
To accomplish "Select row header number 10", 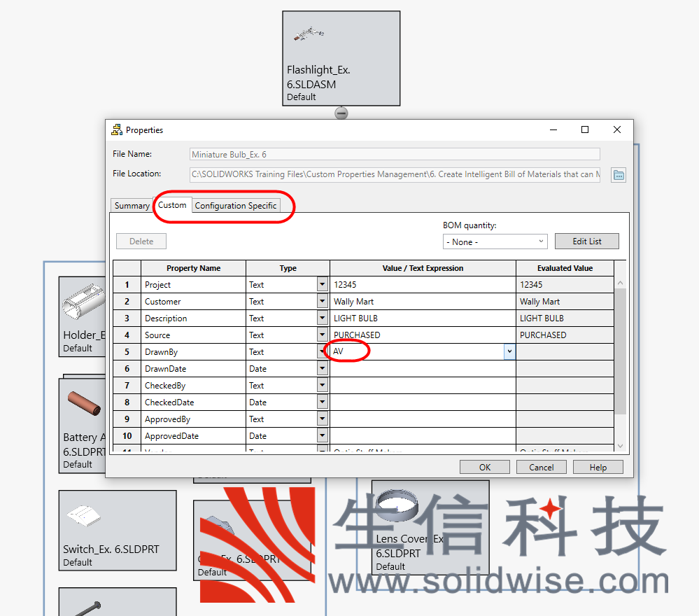I will (x=127, y=436).
